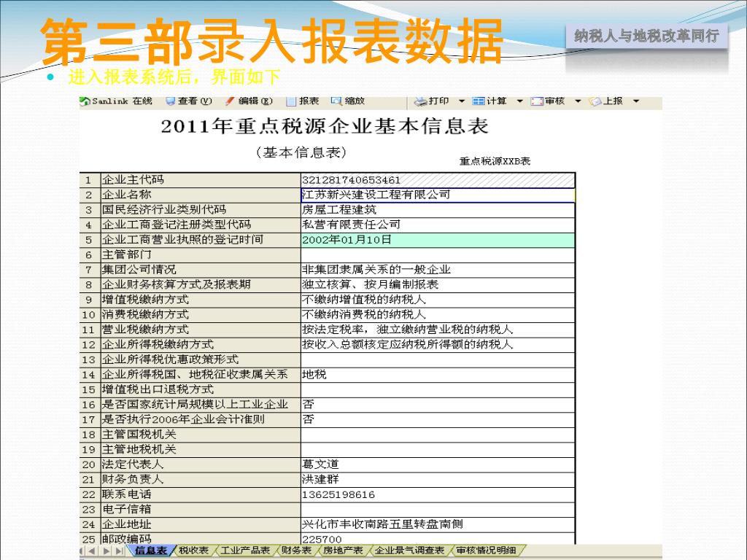Viewport: 747px width, 560px height.
Task: Click the previous-sheet navigation arrow
Action: (93, 551)
